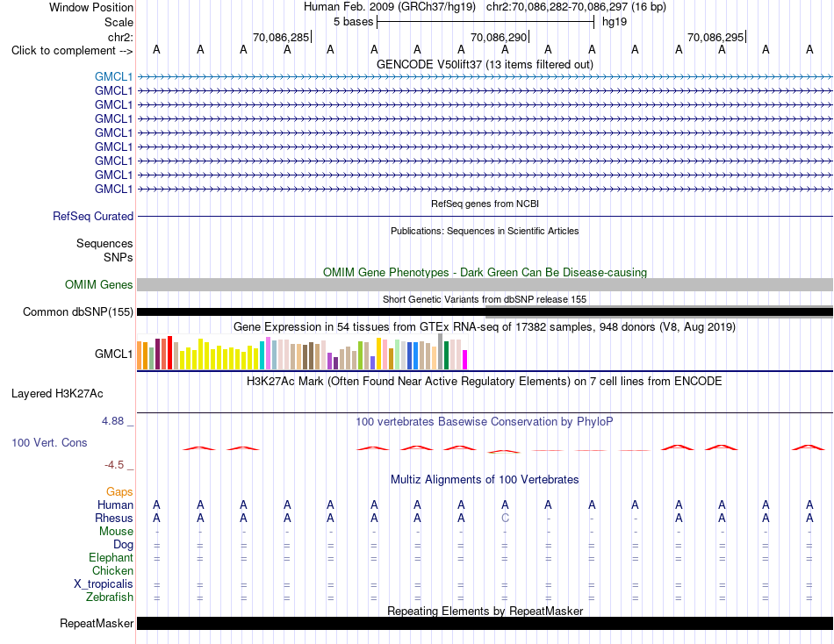
Task: Click the Mouse alignment row label
Action: click(x=116, y=532)
